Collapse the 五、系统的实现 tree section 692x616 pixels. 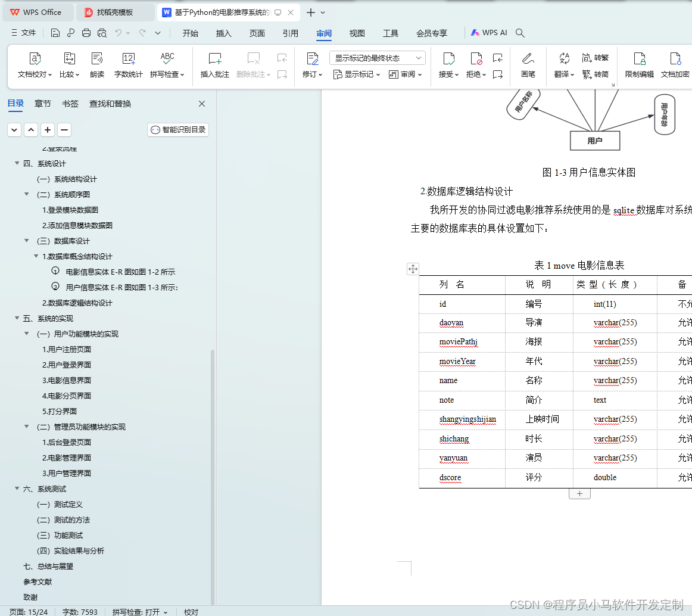17,318
